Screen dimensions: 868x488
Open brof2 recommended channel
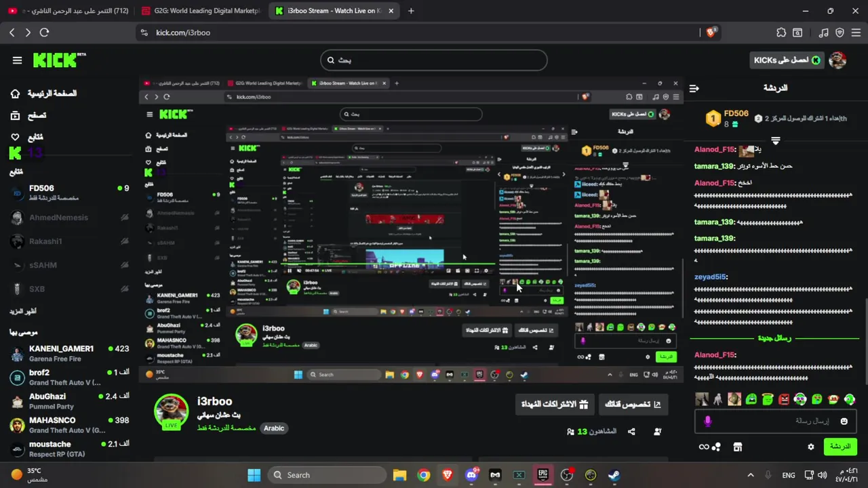[69, 377]
